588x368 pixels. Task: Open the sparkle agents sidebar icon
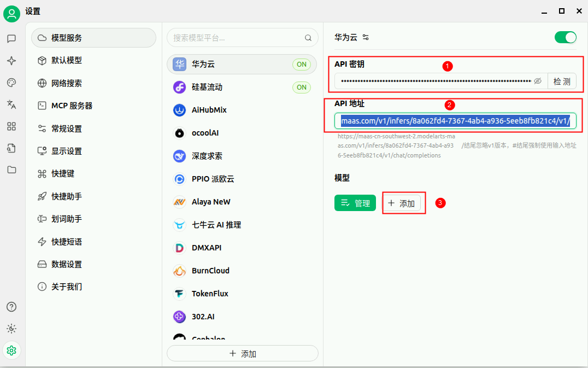point(11,61)
